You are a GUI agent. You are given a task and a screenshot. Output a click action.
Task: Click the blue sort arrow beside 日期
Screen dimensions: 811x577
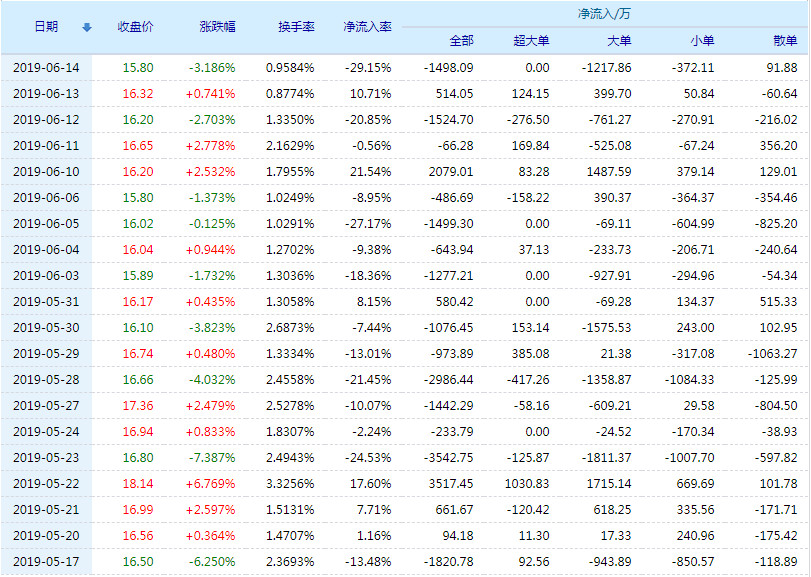click(86, 27)
